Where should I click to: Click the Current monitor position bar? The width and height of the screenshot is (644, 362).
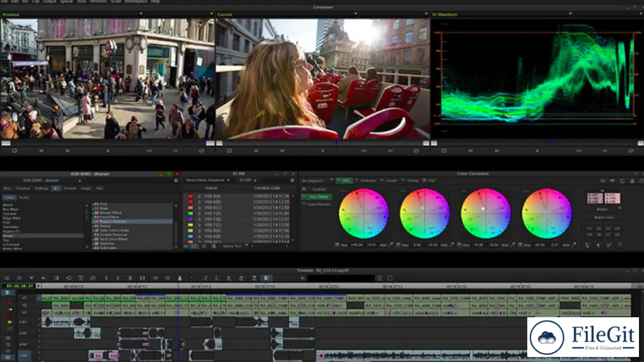tap(322, 143)
